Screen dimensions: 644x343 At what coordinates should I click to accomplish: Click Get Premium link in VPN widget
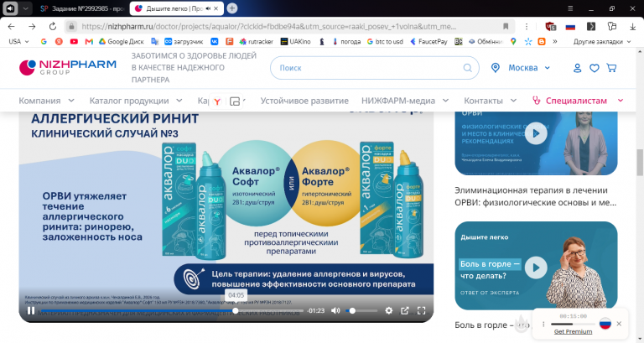[x=573, y=331]
